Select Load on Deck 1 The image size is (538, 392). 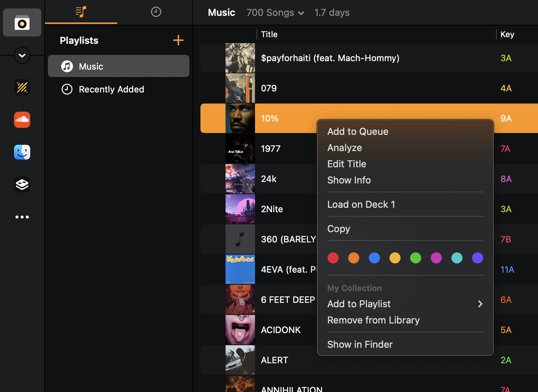click(x=361, y=204)
